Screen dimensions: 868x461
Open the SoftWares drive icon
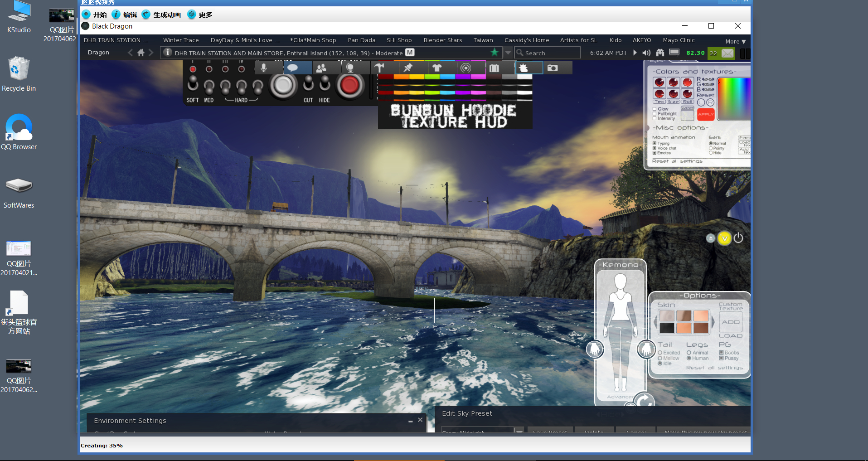click(19, 192)
